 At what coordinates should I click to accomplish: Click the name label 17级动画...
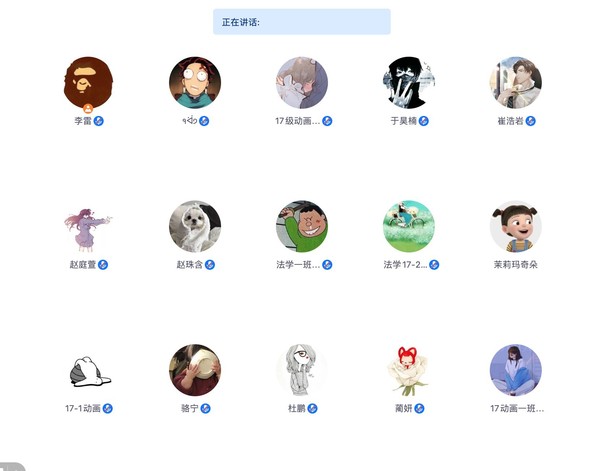(297, 121)
